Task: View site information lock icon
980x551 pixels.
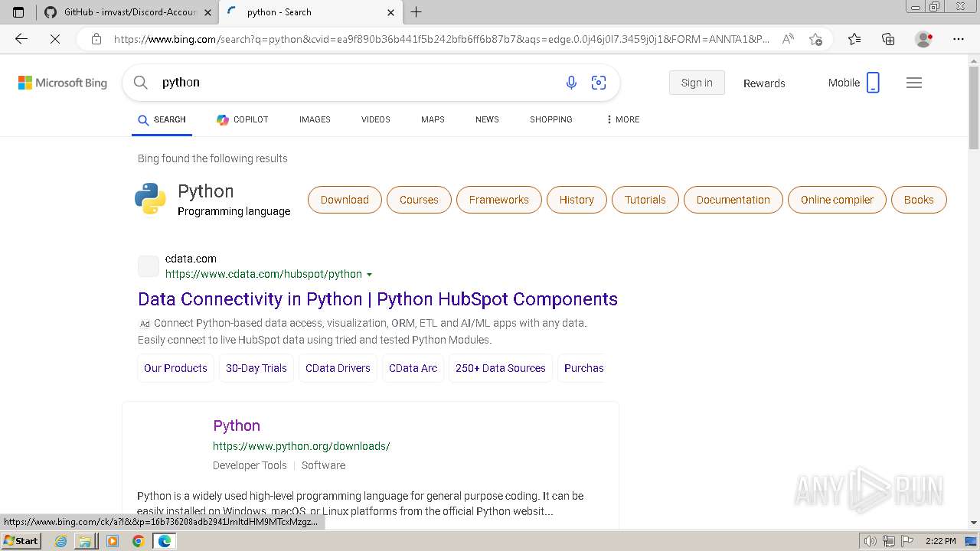Action: coord(96,39)
